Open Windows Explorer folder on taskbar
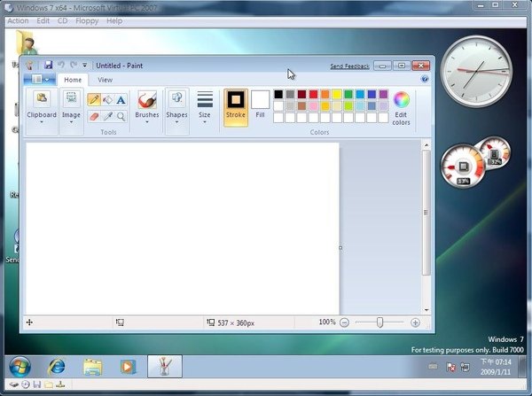The image size is (532, 396). (x=92, y=367)
